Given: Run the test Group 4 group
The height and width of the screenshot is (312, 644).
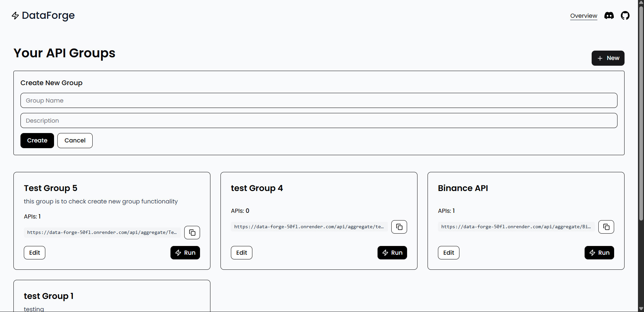Looking at the screenshot, I should point(392,253).
